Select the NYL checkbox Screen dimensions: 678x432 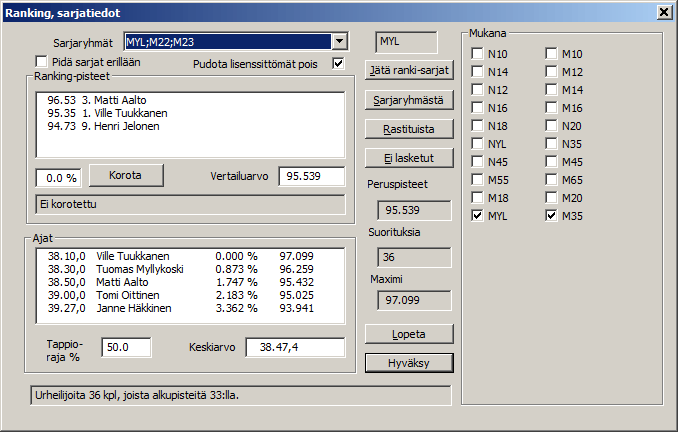click(478, 144)
